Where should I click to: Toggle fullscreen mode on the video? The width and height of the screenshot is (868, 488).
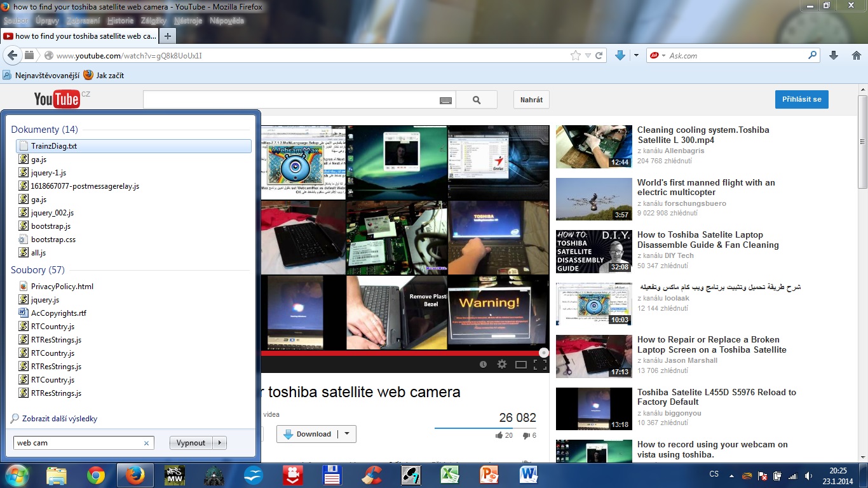pyautogui.click(x=539, y=364)
